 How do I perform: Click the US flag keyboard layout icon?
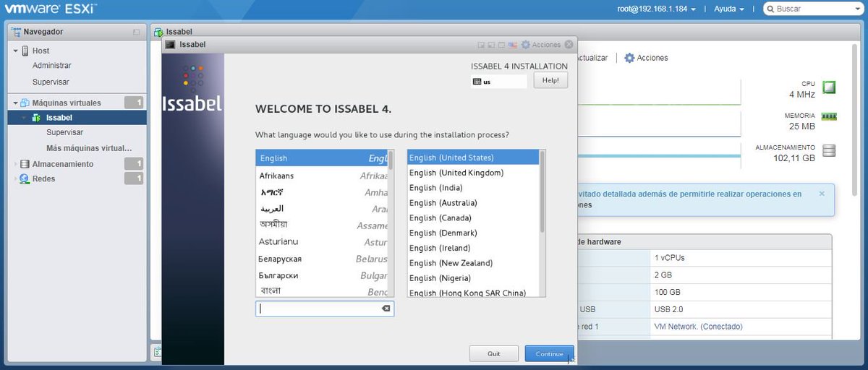click(x=512, y=45)
